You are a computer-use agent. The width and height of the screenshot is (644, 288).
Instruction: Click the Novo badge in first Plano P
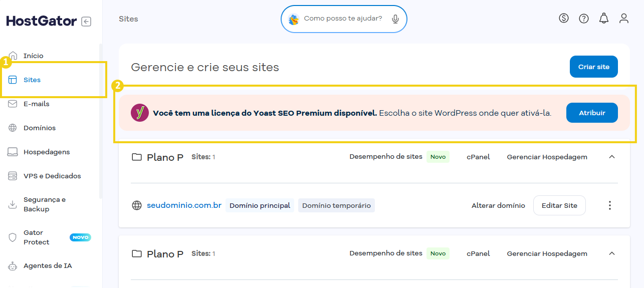coord(438,157)
